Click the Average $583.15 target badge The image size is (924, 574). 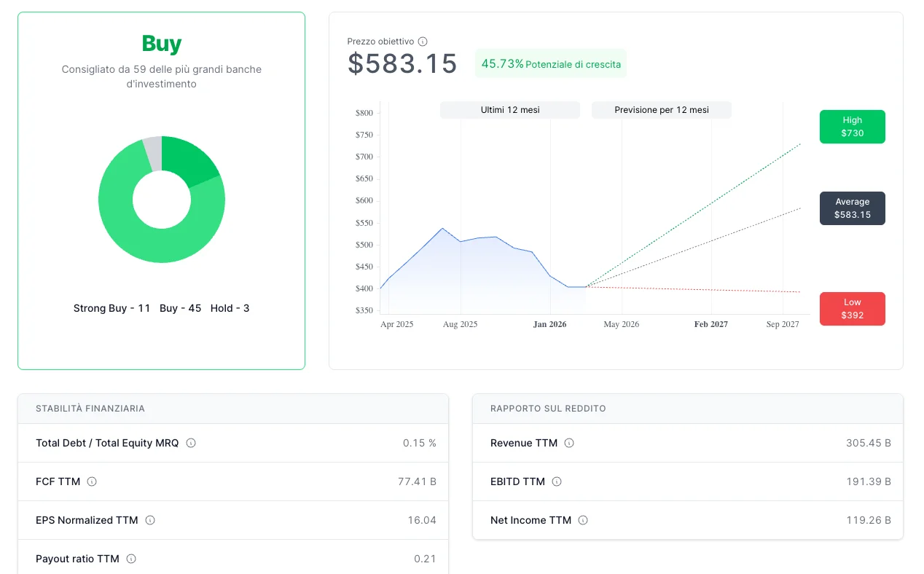coord(852,208)
